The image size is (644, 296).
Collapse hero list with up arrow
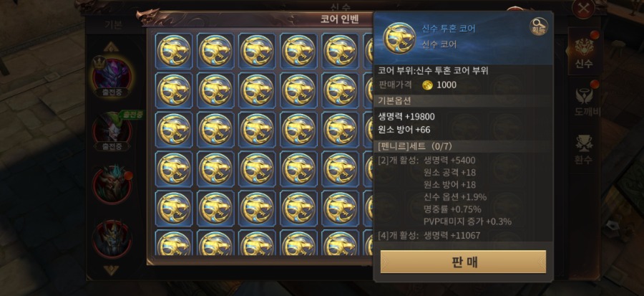click(x=112, y=47)
